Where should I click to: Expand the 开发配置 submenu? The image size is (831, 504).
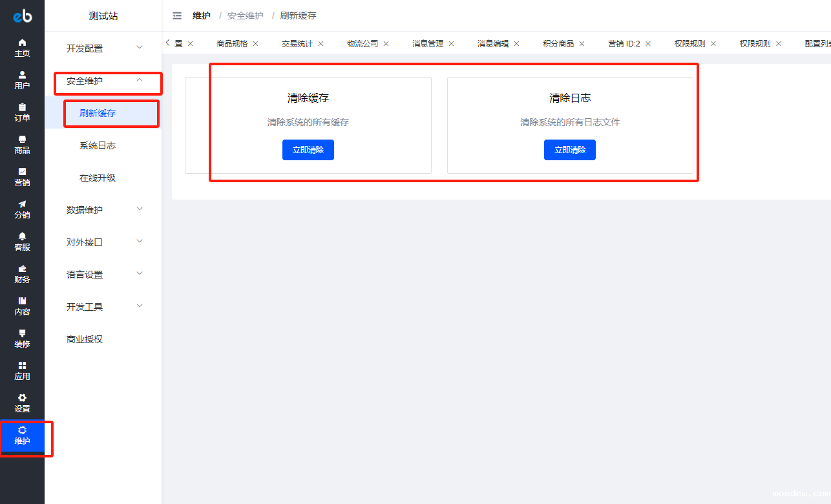tap(103, 48)
